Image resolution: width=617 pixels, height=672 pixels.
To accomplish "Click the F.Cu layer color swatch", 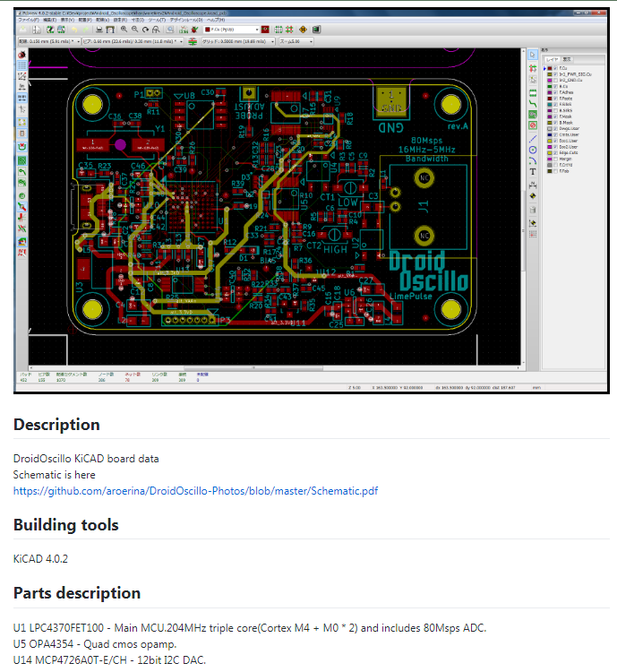I will 550,68.
